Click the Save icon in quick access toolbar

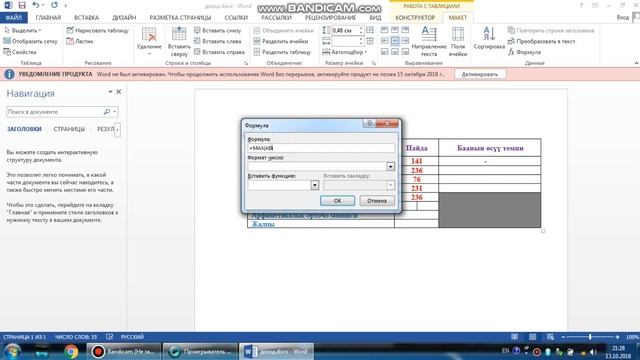[x=22, y=5]
